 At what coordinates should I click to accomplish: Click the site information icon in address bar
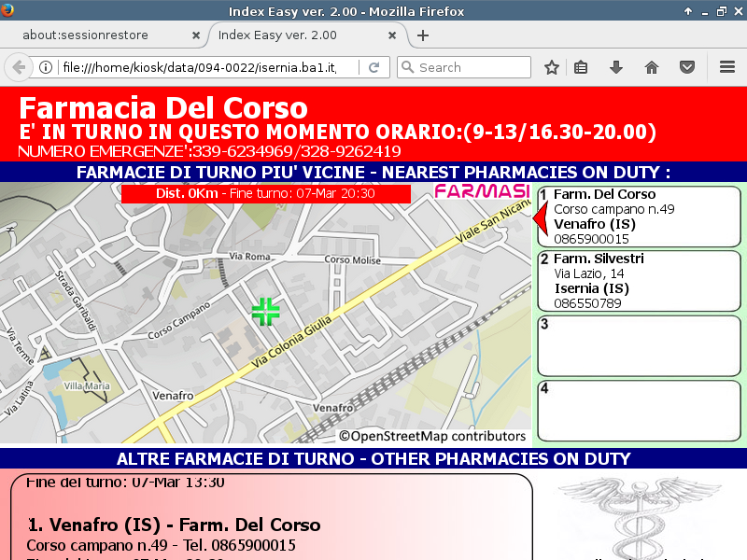coord(46,67)
